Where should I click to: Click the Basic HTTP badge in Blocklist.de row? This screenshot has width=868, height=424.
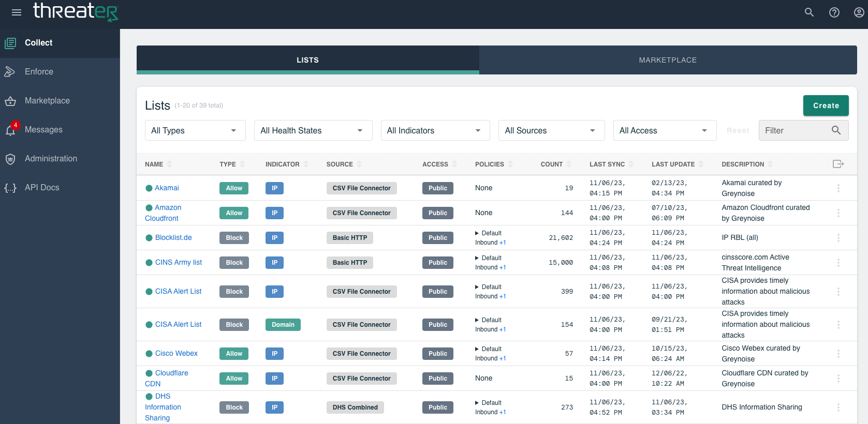coord(350,238)
